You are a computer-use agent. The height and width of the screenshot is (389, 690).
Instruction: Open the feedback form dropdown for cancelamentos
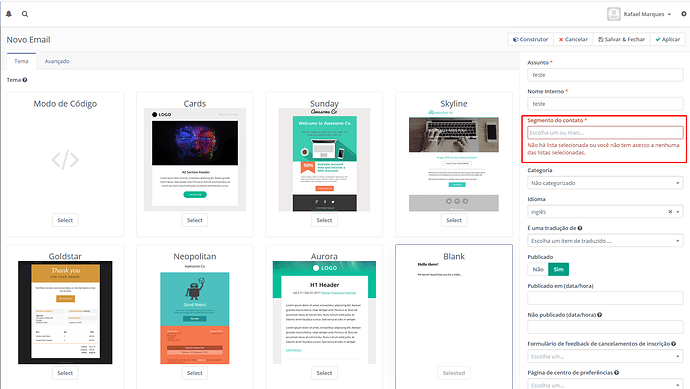coord(605,356)
